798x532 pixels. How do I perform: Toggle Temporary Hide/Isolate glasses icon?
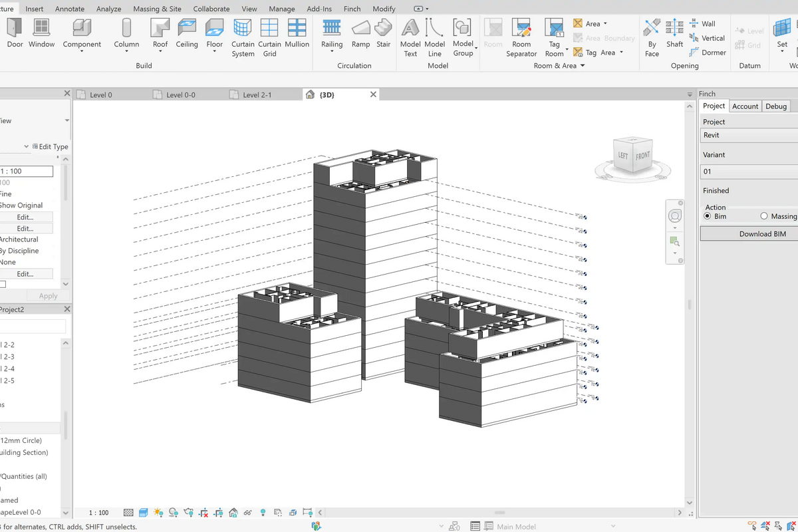(x=247, y=512)
